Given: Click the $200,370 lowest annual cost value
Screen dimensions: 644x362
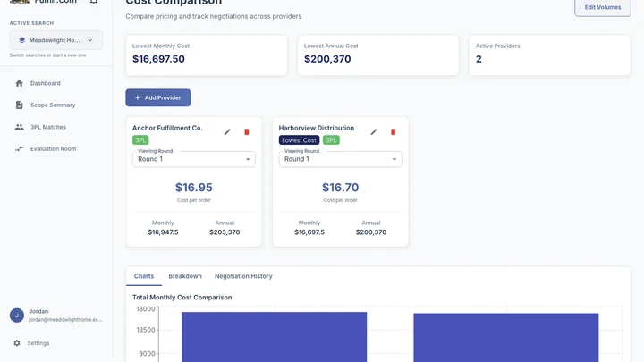Looking at the screenshot, I should click(x=327, y=59).
